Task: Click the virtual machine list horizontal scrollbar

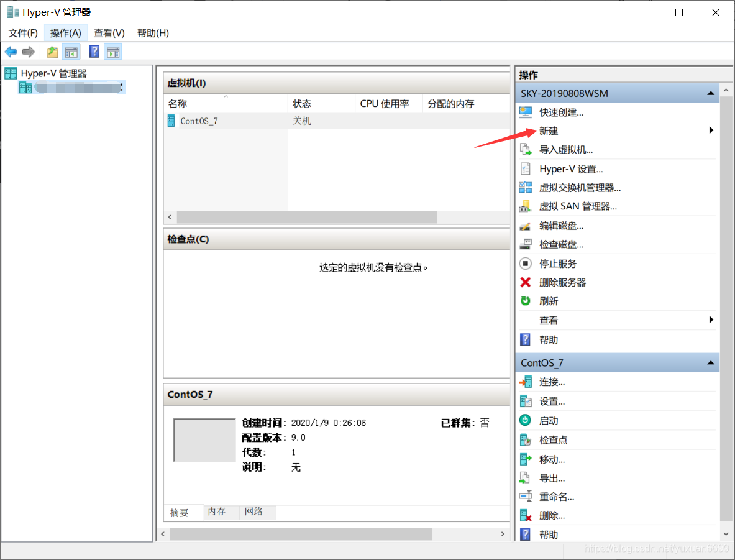Action: [x=306, y=217]
